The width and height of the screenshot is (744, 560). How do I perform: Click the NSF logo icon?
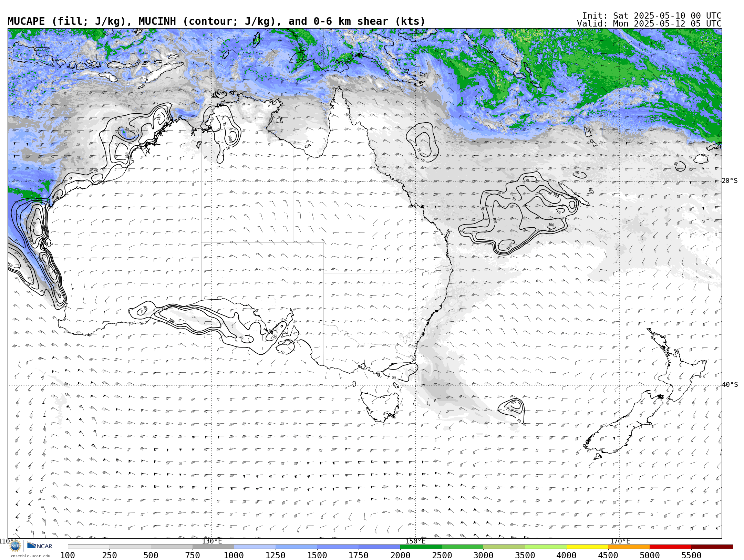click(x=15, y=546)
